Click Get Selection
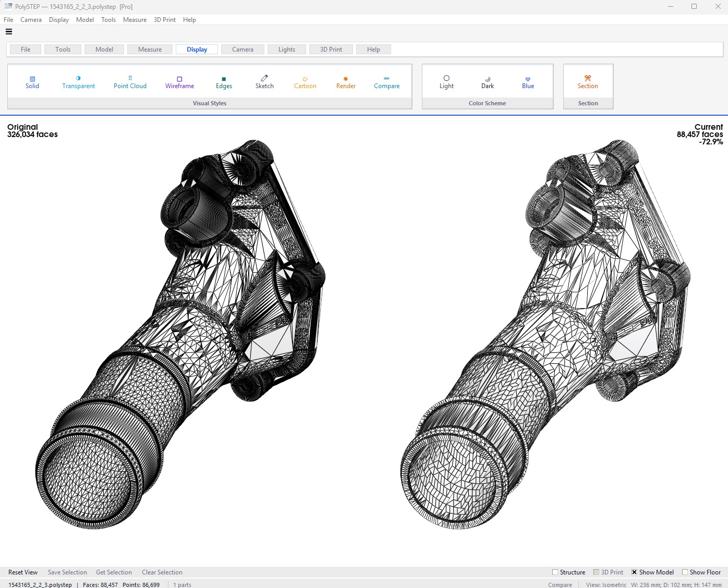Screen dimensions: 728x588 pyautogui.click(x=114, y=572)
